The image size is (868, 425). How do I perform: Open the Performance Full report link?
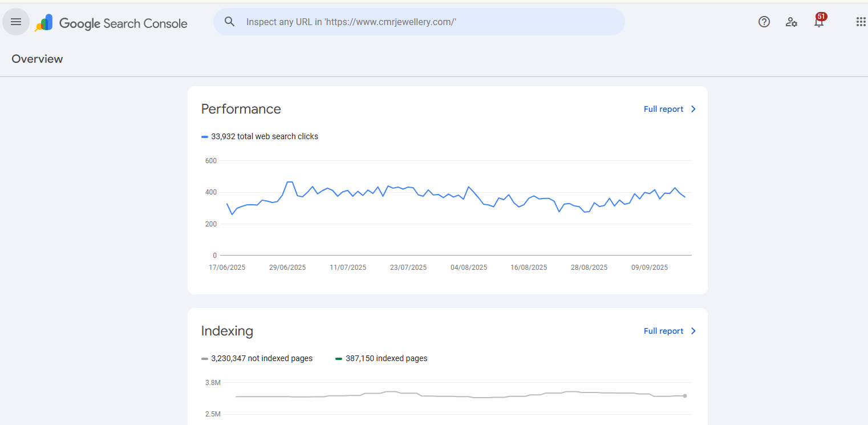pos(663,109)
